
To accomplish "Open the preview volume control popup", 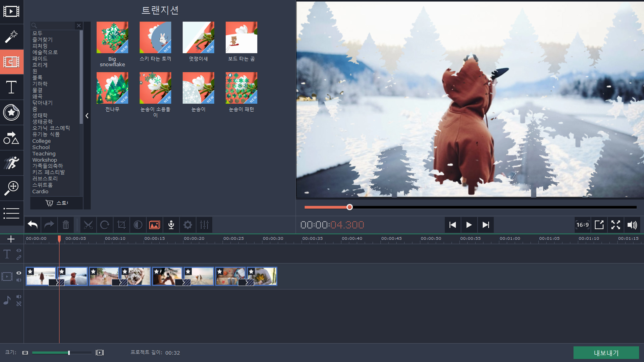I will click(x=633, y=225).
